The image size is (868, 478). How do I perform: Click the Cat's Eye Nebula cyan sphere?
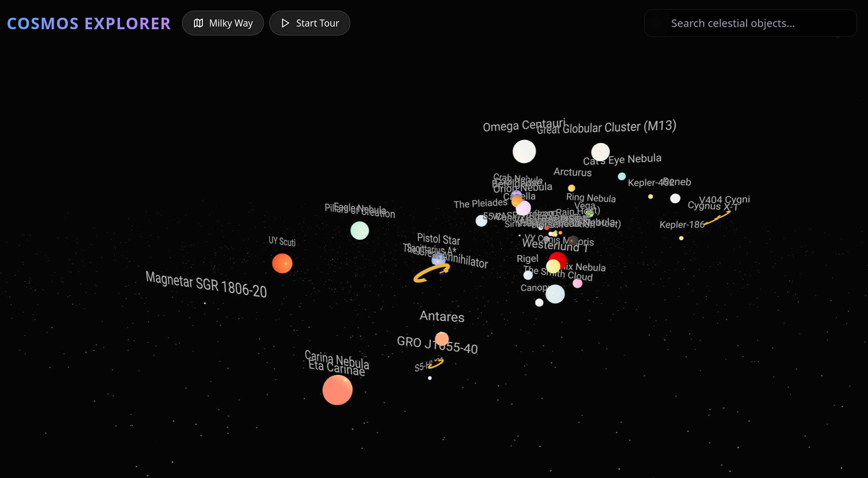[622, 176]
